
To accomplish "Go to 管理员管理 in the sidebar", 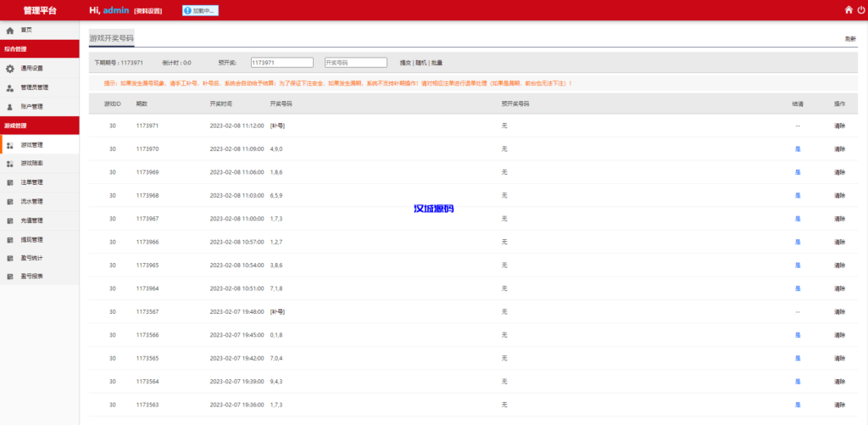I will click(34, 87).
